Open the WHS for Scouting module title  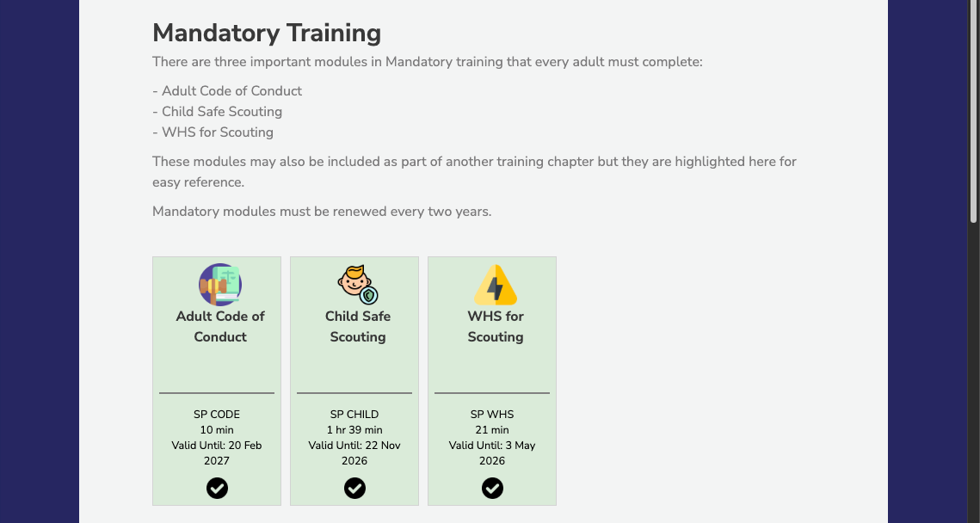(495, 326)
